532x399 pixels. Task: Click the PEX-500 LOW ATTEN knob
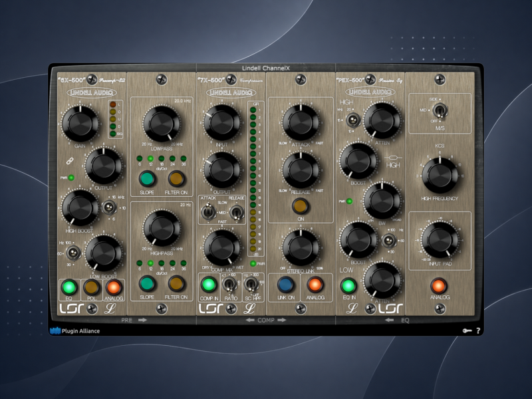[382, 280]
